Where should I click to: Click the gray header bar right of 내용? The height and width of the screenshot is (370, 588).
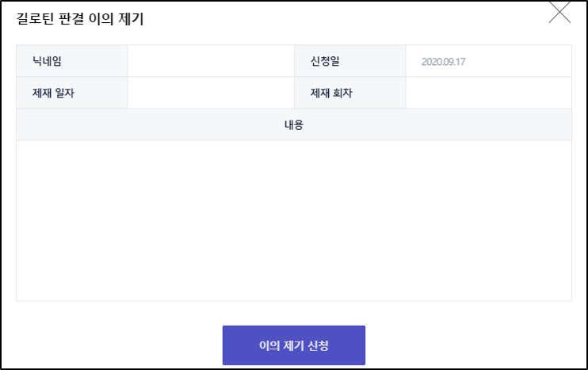[444, 124]
